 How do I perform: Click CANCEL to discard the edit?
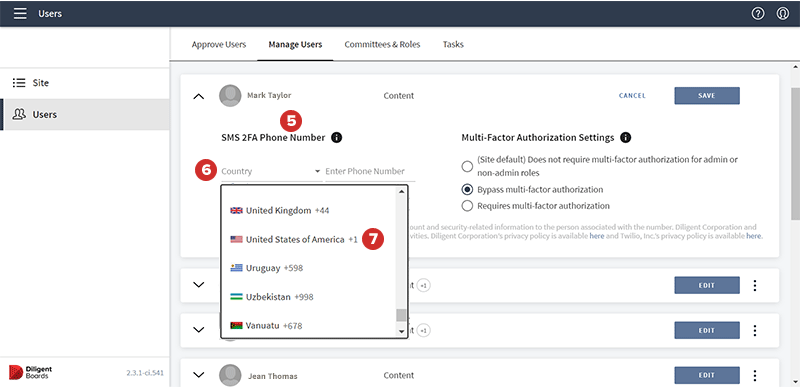click(x=632, y=95)
